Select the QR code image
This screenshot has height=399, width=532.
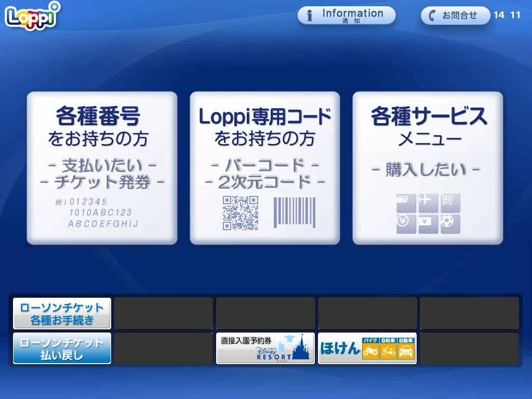point(241,212)
